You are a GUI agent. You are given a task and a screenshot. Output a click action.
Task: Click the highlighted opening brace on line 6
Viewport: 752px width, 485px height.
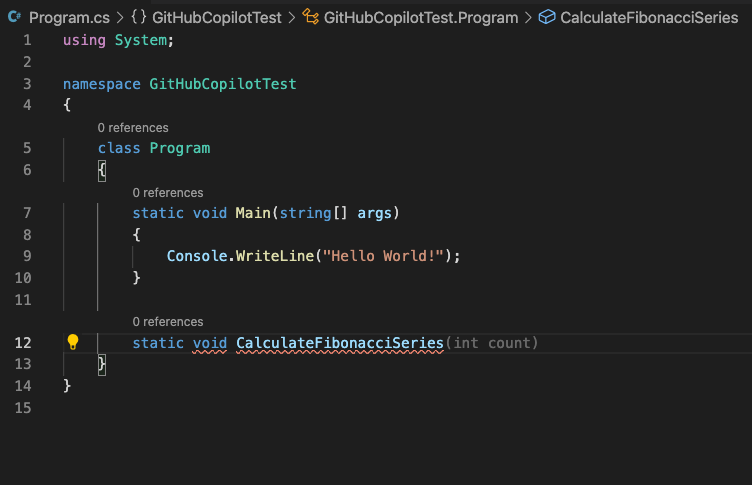coord(102,170)
